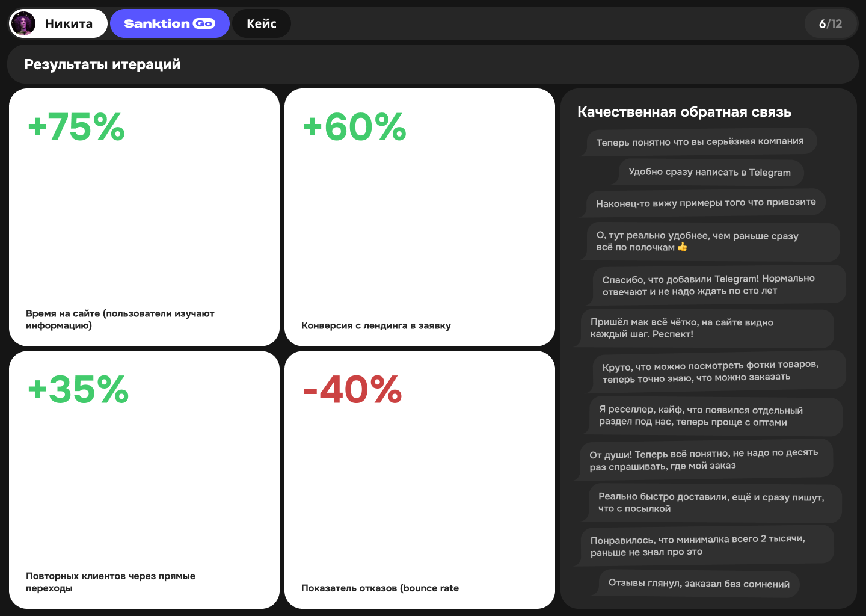Viewport: 866px width, 616px height.
Task: Select the Telegram feedback message bubble
Action: tap(710, 173)
